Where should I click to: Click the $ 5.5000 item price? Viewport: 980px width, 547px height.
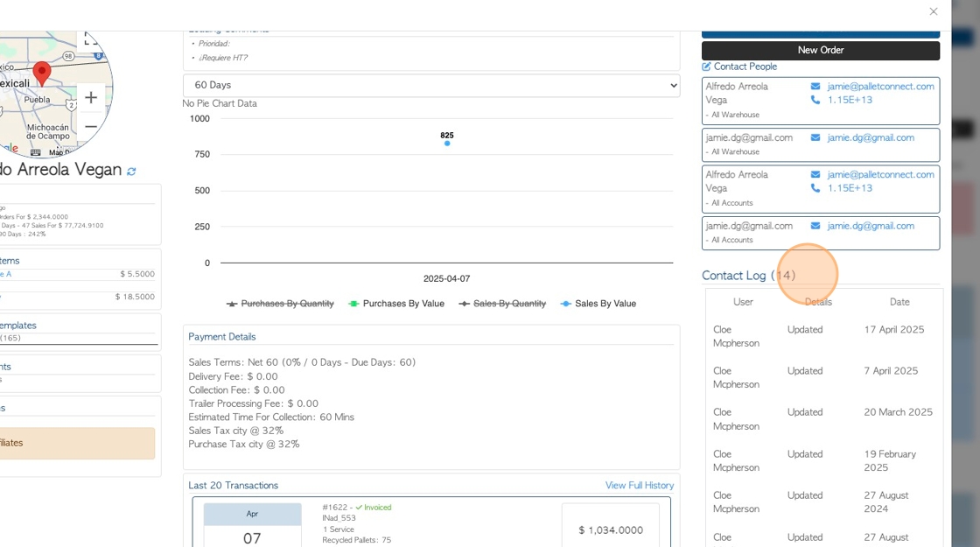[x=137, y=274]
